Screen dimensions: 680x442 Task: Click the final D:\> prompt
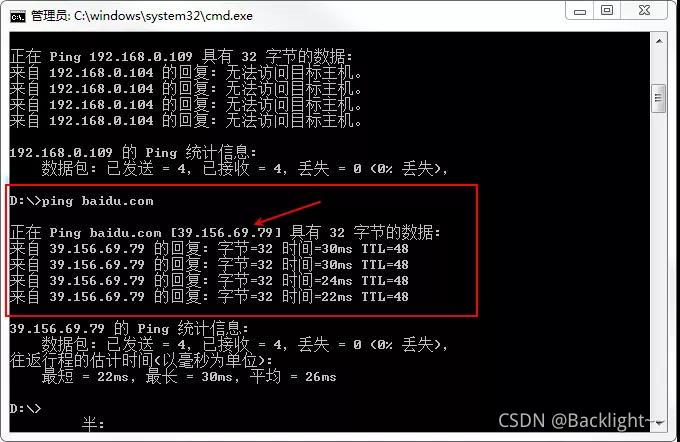click(x=25, y=409)
